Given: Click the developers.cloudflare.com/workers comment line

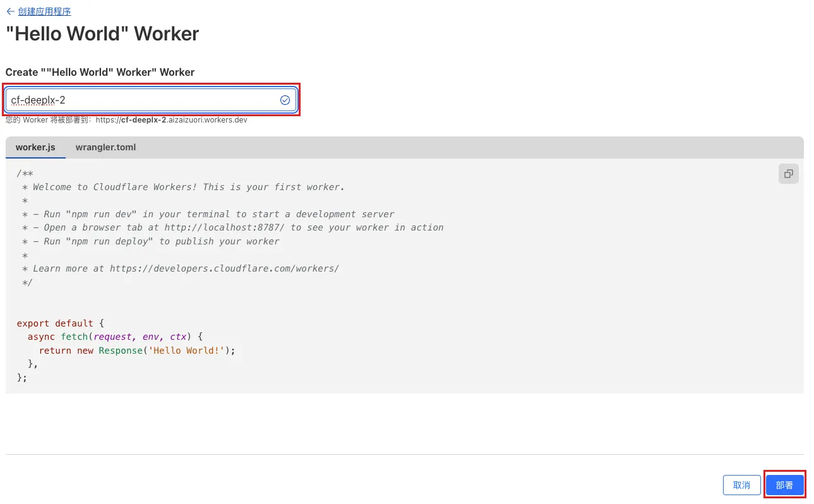Looking at the screenshot, I should coord(181,268).
